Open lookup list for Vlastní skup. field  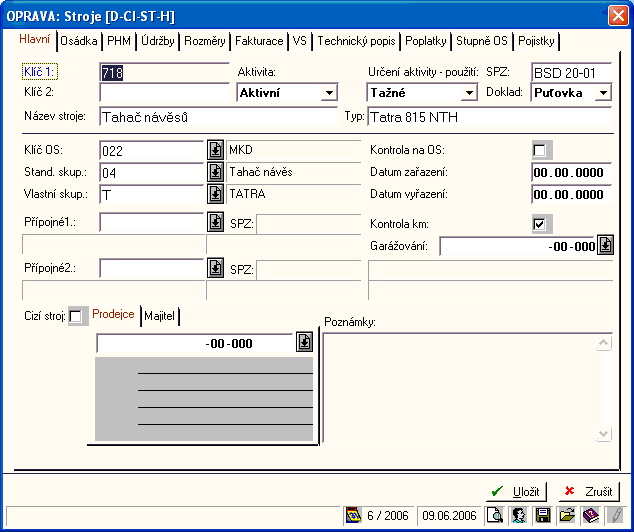[x=216, y=194]
